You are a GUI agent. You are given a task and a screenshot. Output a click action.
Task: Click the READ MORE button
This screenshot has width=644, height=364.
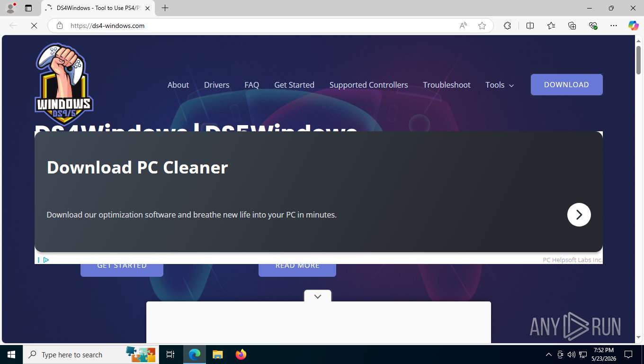pyautogui.click(x=297, y=270)
